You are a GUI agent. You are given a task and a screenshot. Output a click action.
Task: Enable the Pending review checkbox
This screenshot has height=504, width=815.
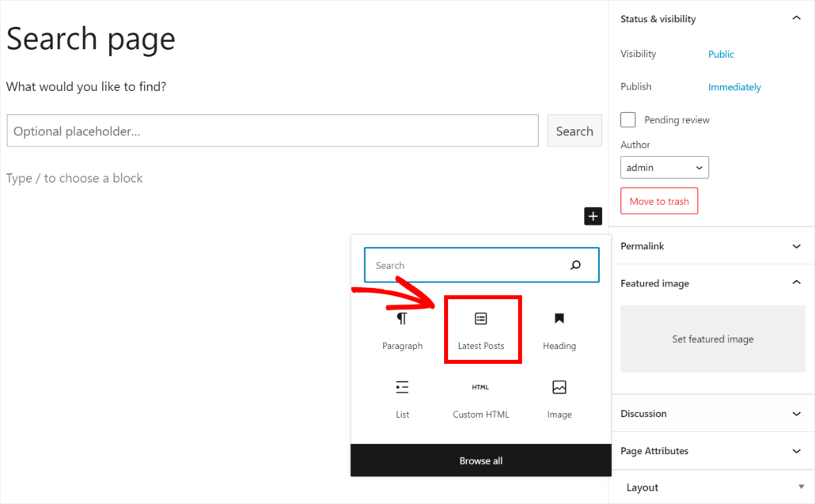click(x=627, y=119)
